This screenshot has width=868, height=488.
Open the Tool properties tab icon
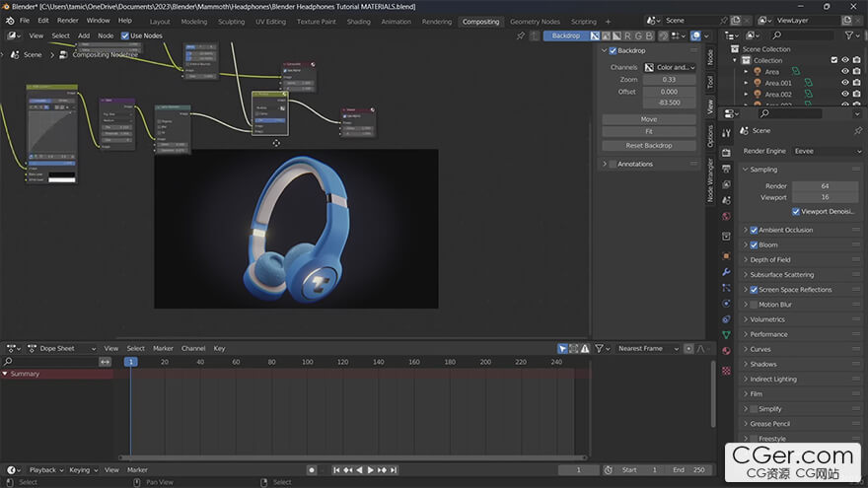[726, 132]
